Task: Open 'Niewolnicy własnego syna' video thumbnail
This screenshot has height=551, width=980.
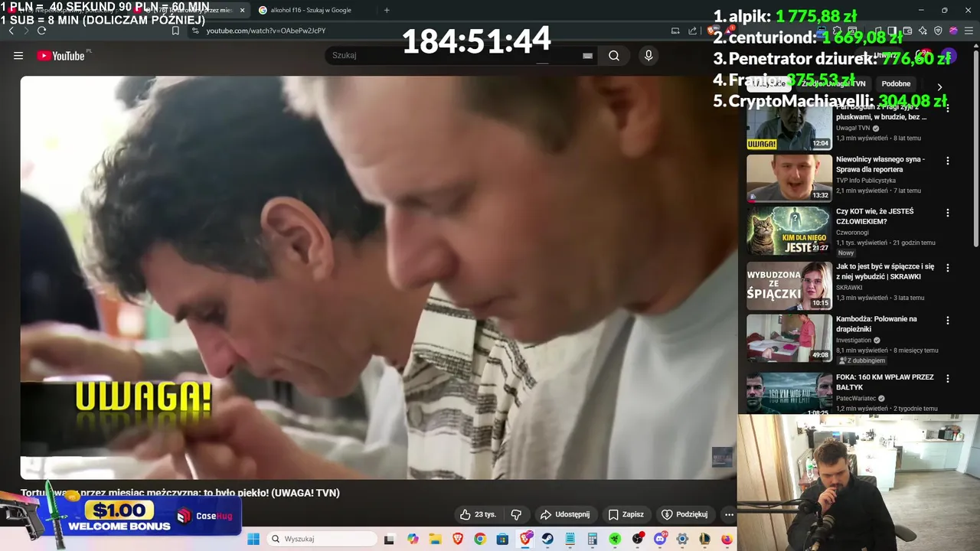Action: [x=789, y=178]
